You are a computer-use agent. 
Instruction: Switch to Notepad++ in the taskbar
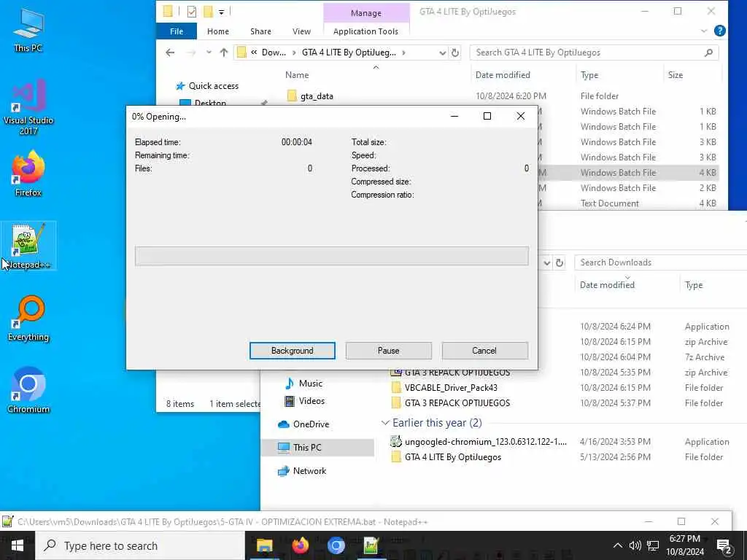[x=371, y=545]
